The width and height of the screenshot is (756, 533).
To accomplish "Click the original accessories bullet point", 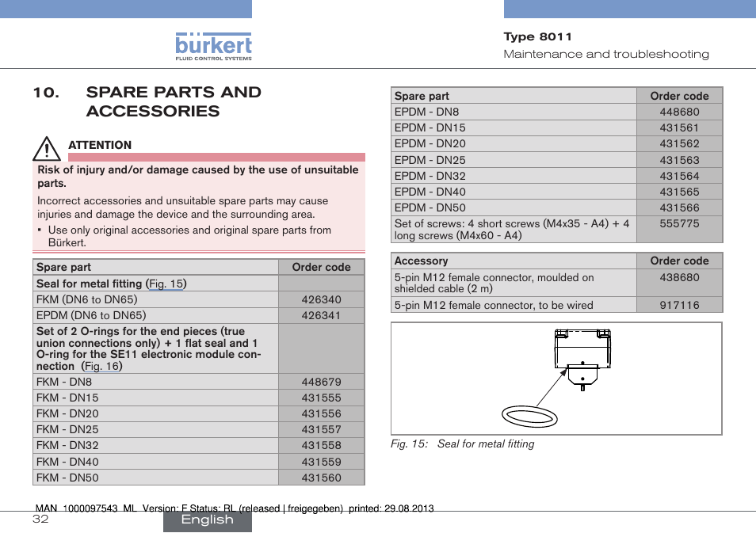I will click(189, 236).
